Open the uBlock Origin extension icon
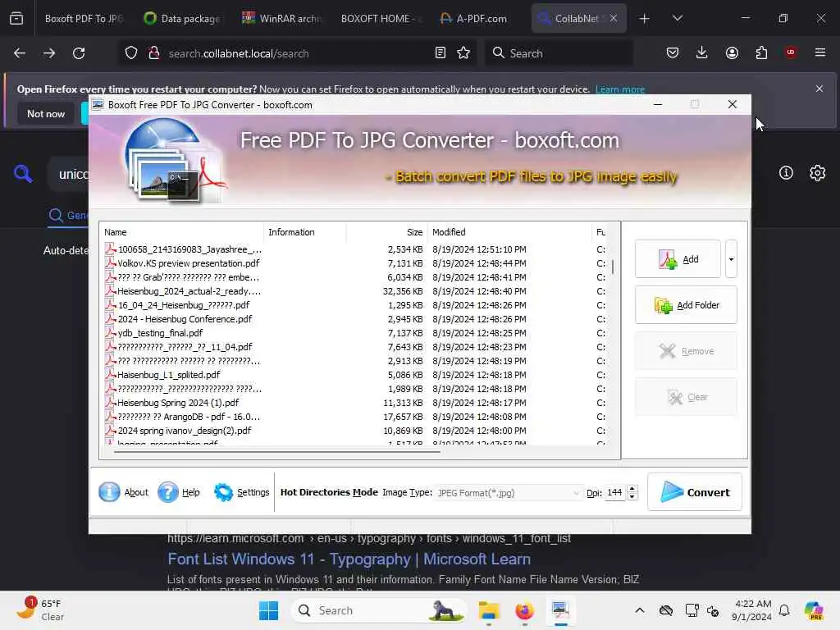This screenshot has height=630, width=840. [x=791, y=52]
